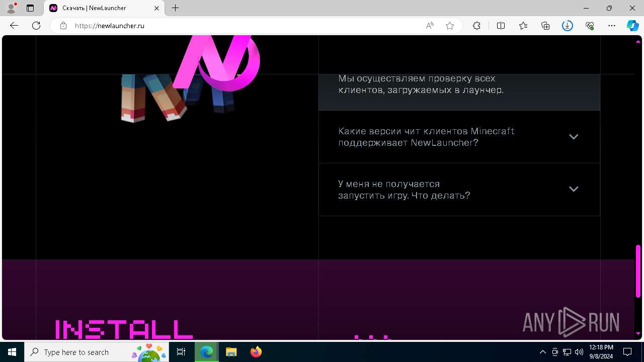
Task: Open File Explorer from taskbar
Action: tap(231, 352)
